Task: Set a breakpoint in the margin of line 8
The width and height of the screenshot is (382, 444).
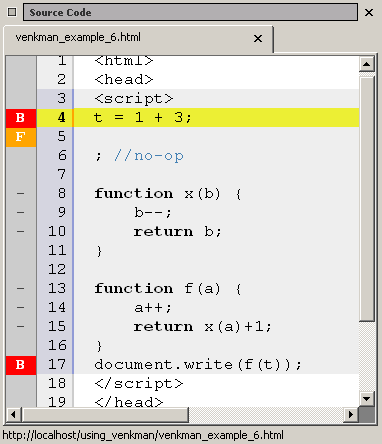Action: click(21, 194)
